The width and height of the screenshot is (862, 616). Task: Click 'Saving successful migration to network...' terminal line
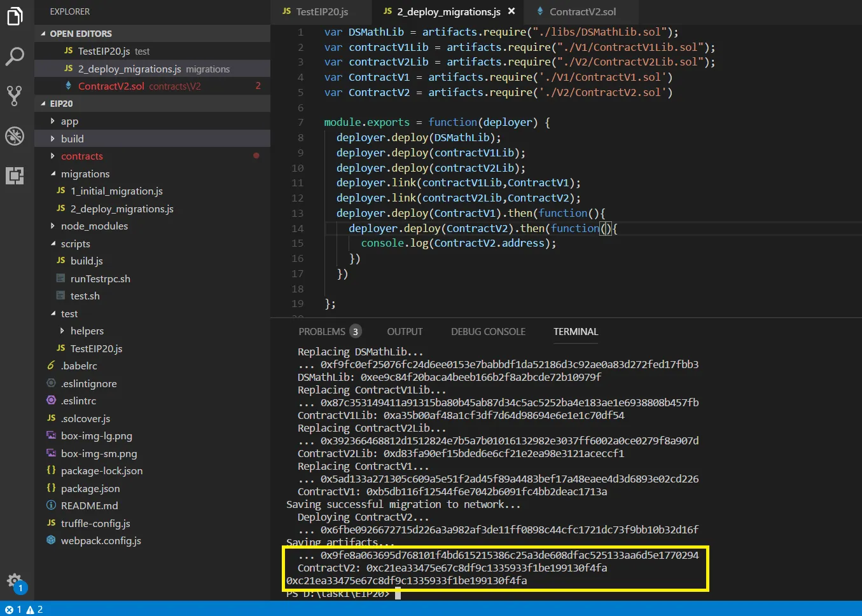coord(403,504)
